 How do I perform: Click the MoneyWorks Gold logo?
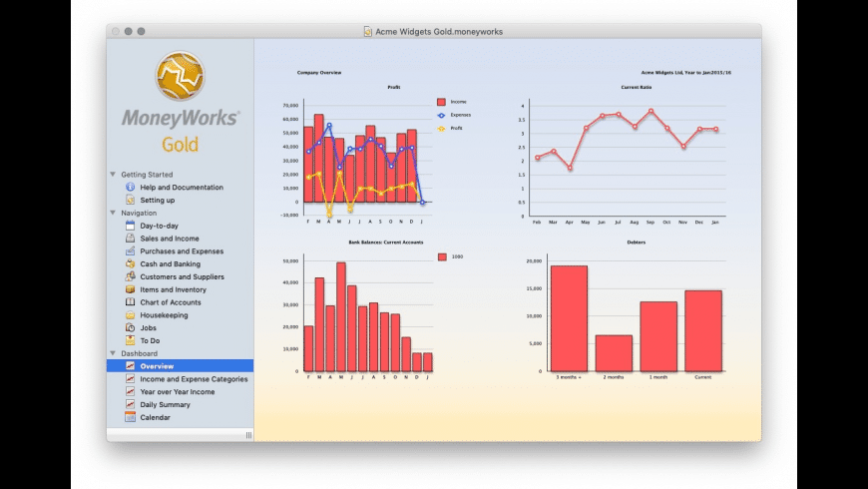pyautogui.click(x=180, y=76)
